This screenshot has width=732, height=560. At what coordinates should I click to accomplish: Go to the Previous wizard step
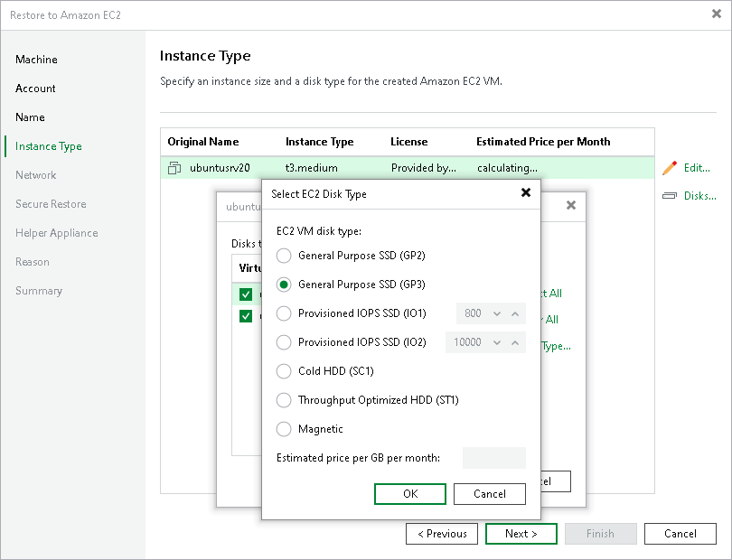[x=442, y=534]
